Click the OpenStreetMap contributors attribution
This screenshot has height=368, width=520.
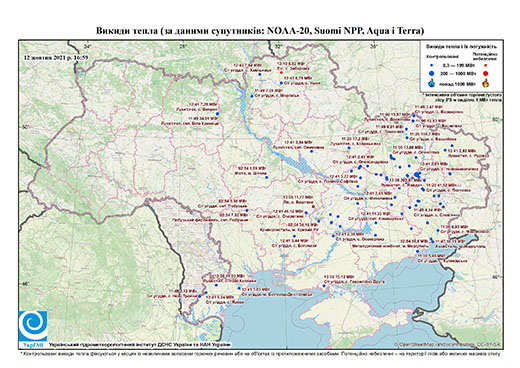(x=448, y=344)
